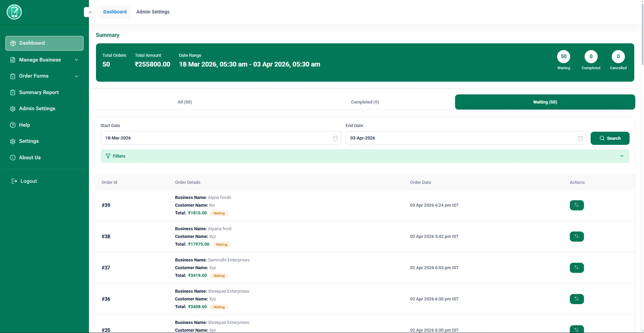644x333 pixels.
Task: Open actions for order #38
Action: pyautogui.click(x=577, y=237)
